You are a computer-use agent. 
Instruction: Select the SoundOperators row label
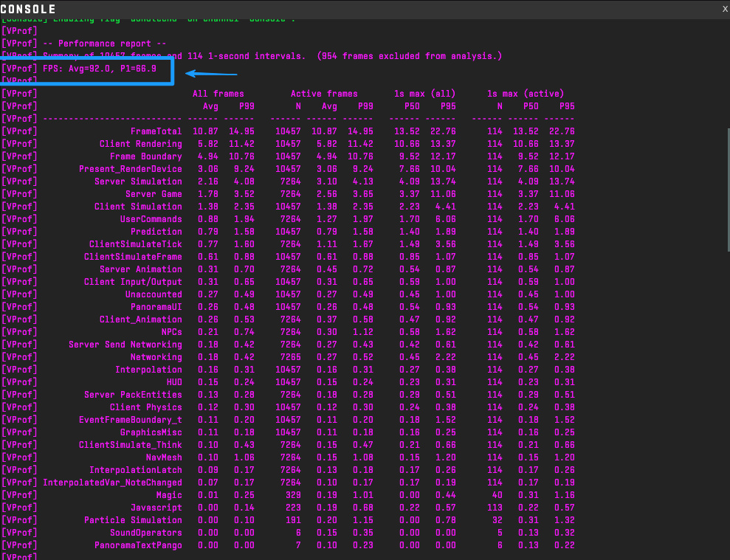point(145,534)
